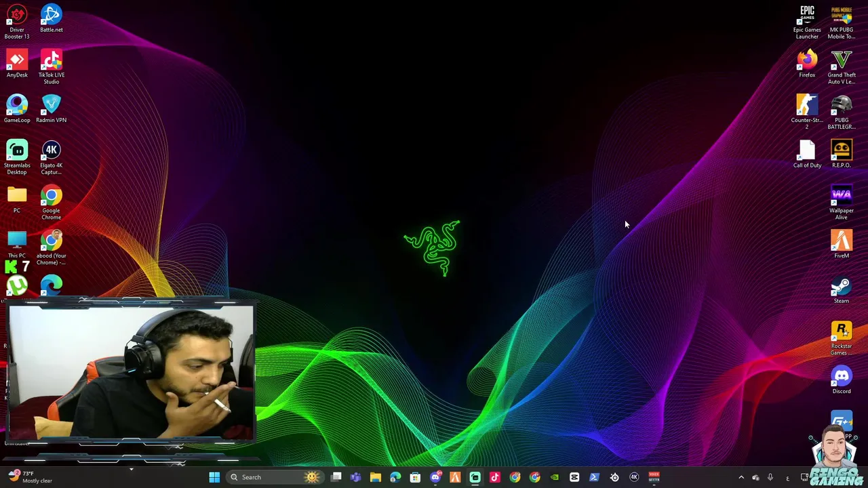868x488 pixels.
Task: Open TikTok LIVE Studio from the taskbar
Action: [x=495, y=477]
